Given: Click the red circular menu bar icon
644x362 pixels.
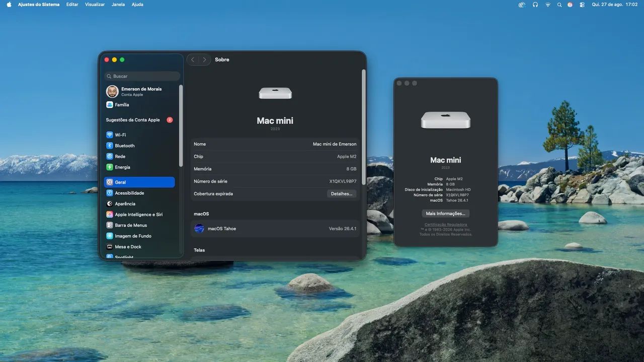Looking at the screenshot, I should [570, 5].
